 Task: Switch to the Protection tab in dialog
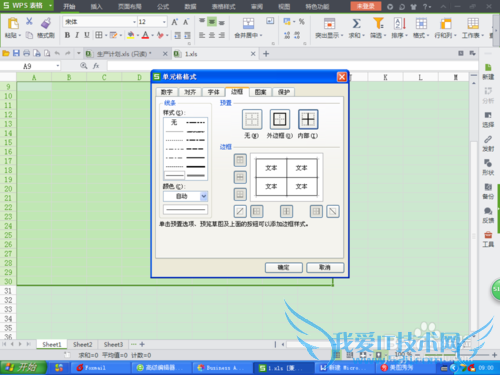[284, 92]
